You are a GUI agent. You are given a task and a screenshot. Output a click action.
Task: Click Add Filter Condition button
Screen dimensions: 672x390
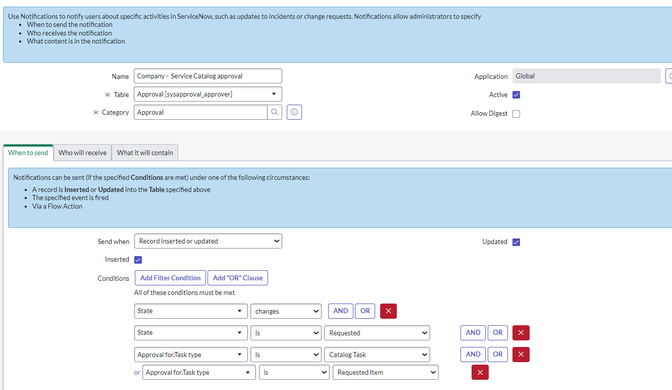point(170,278)
